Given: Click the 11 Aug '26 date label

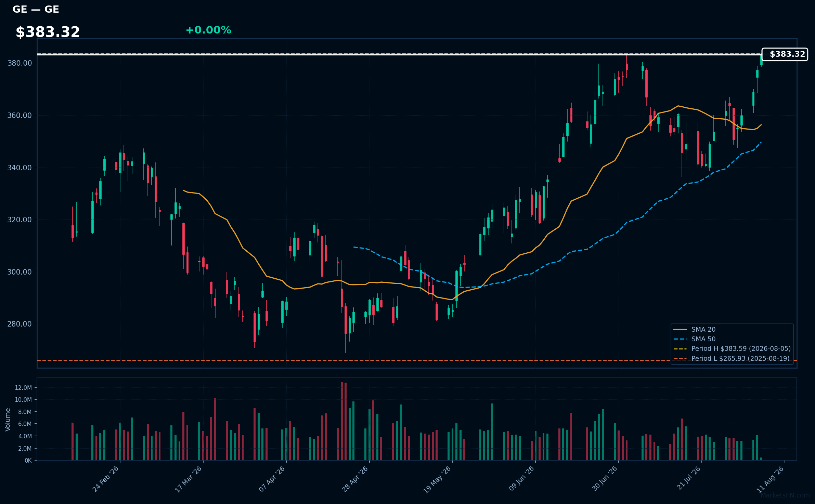Looking at the screenshot, I should 770,479.
